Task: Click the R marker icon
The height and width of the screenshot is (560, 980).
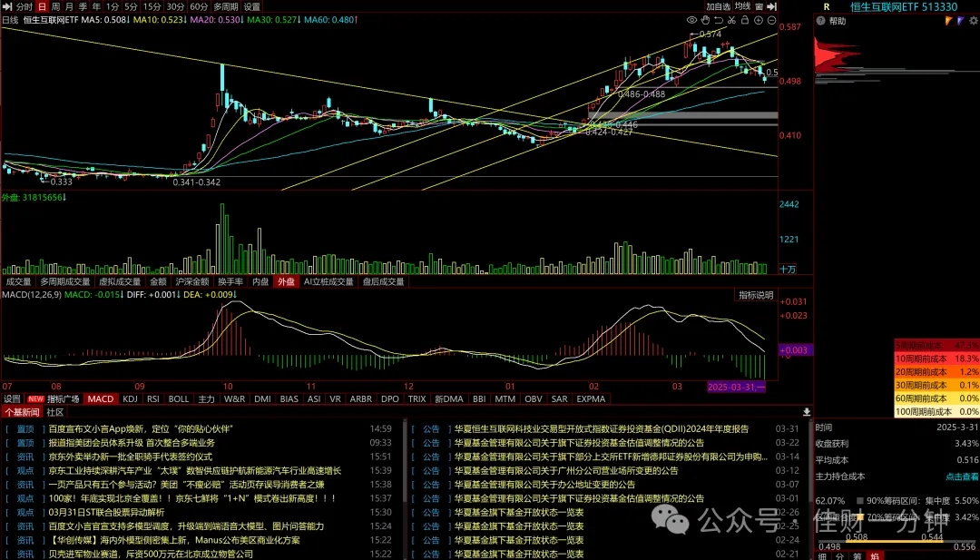Action: click(827, 7)
